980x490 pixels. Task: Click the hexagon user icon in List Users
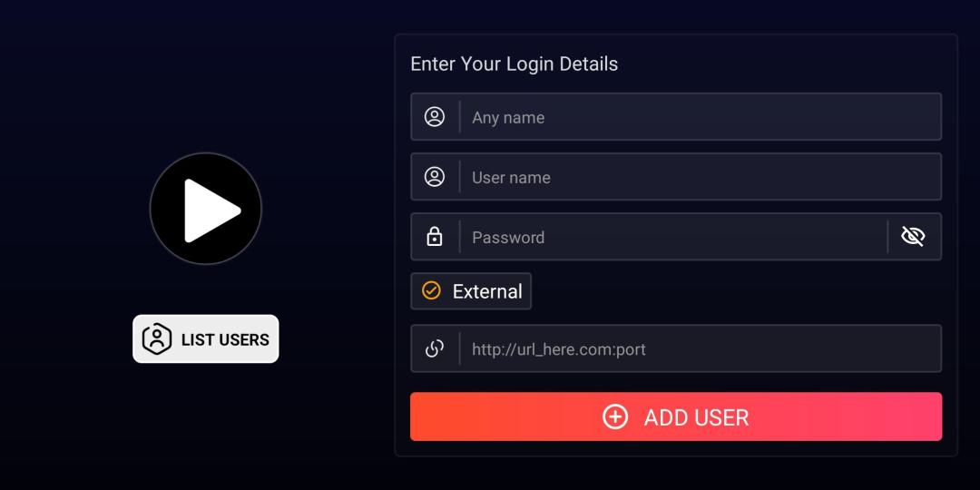(x=157, y=338)
